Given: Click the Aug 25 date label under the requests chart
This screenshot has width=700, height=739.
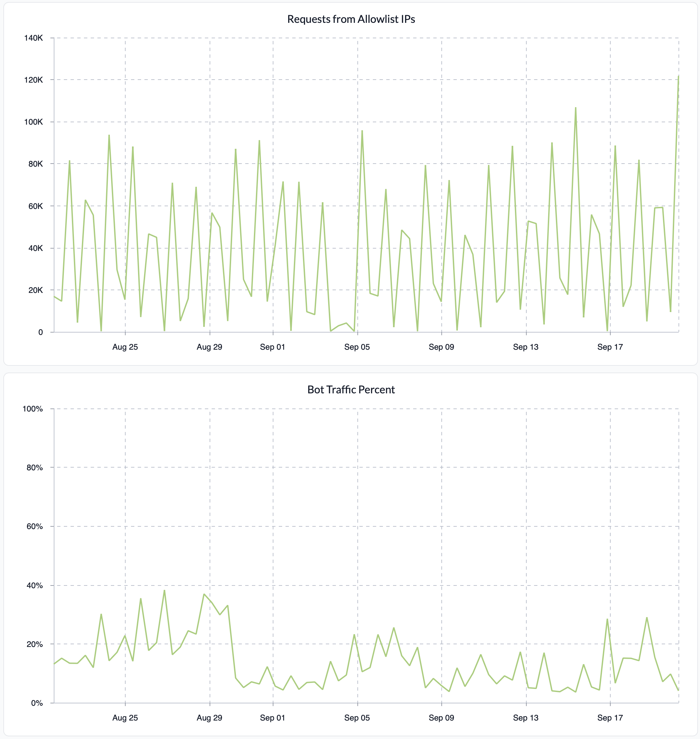Looking at the screenshot, I should tap(125, 347).
